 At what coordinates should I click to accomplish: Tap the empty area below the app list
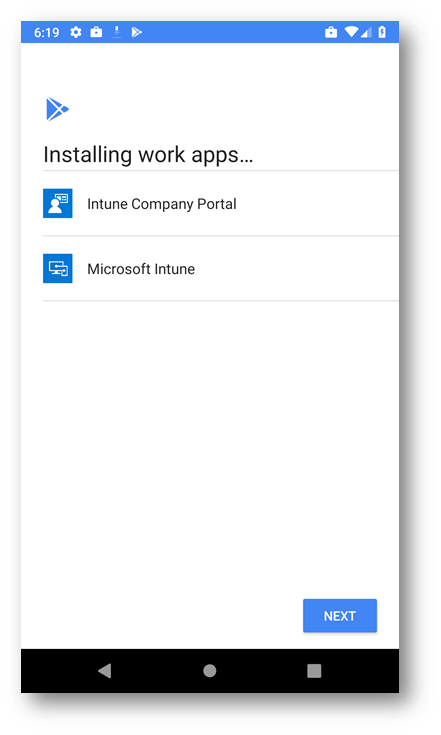(210, 445)
